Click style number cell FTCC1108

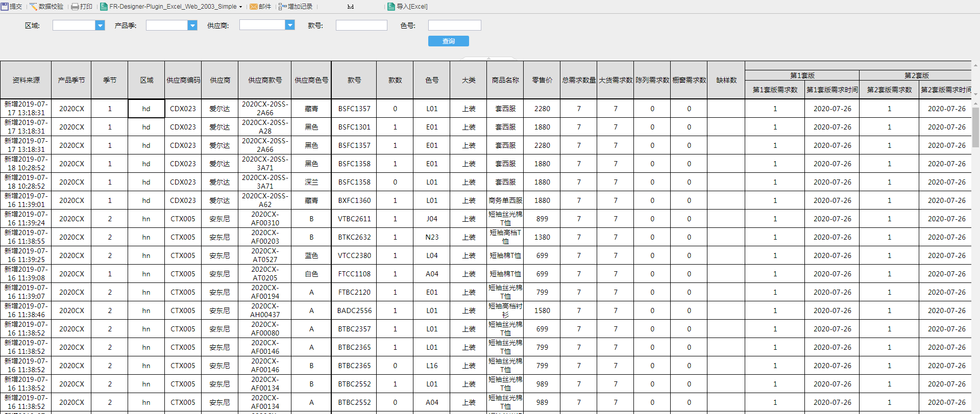(354, 274)
